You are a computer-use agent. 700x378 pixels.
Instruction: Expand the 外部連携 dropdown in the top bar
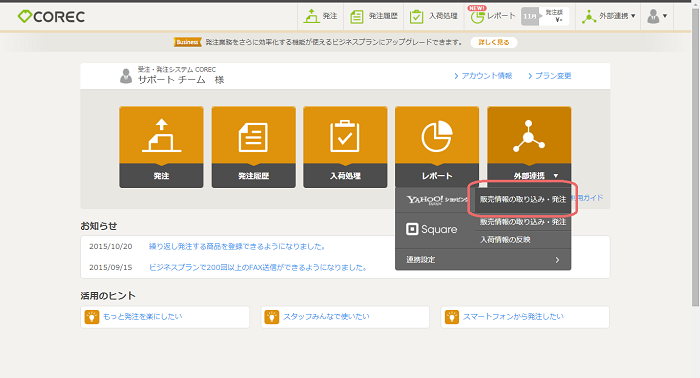pos(608,16)
